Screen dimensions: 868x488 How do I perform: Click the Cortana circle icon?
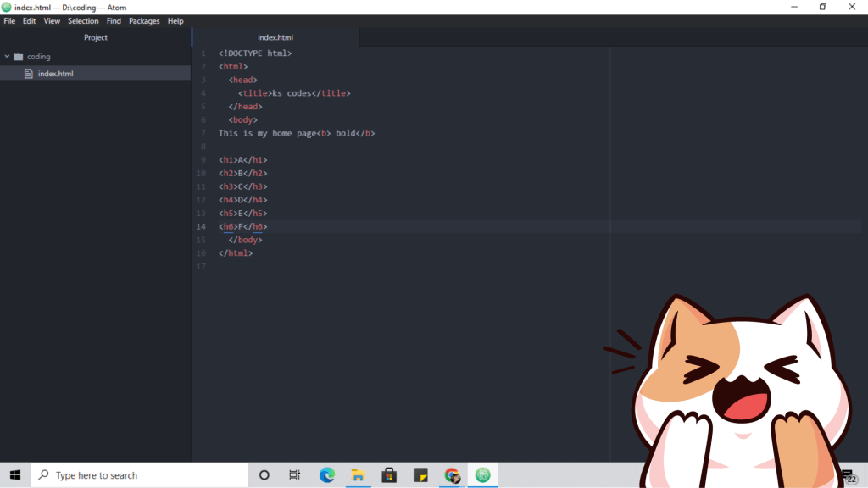tap(264, 475)
